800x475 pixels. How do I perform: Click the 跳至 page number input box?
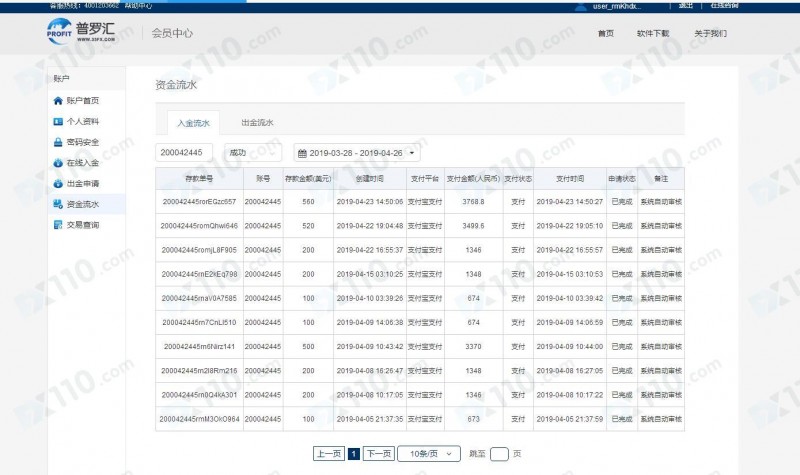499,454
